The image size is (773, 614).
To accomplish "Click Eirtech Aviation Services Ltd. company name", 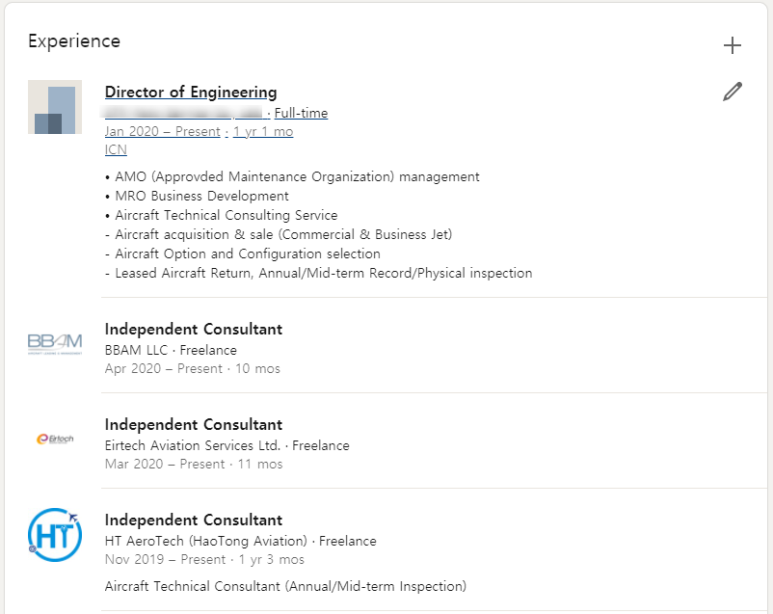I will (x=194, y=445).
